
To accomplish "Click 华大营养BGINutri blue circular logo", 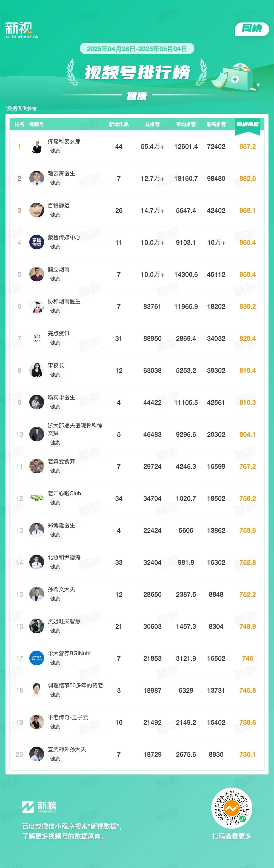I will pyautogui.click(x=36, y=658).
